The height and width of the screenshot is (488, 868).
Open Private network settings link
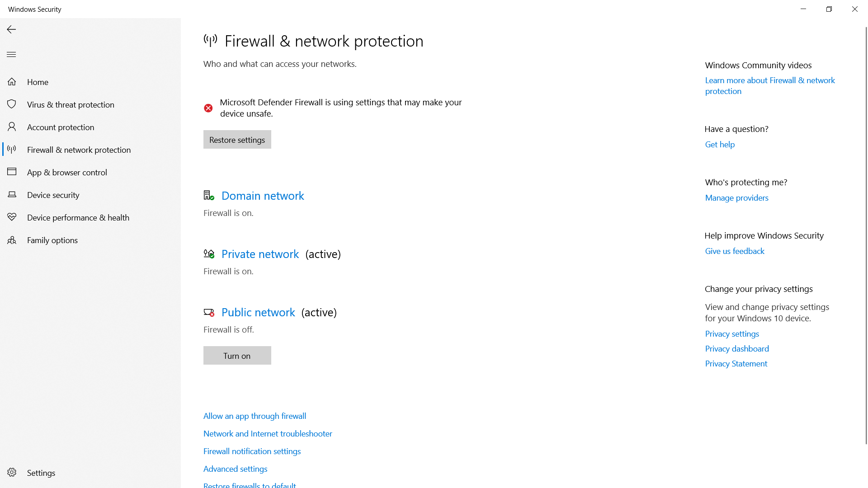[x=260, y=254]
